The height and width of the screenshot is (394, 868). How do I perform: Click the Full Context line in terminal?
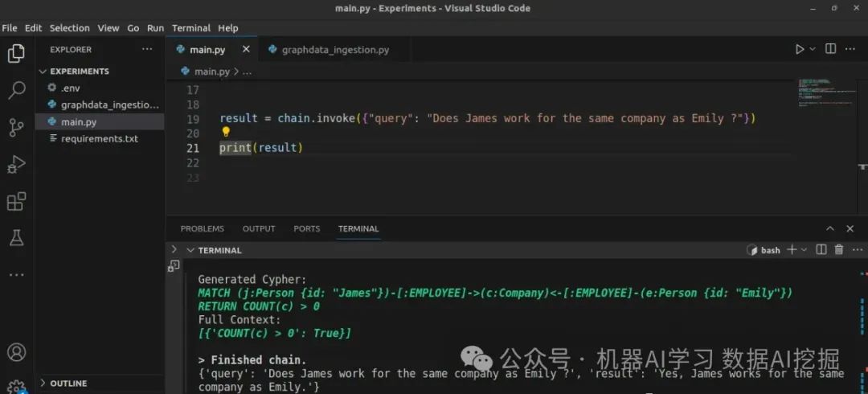(240, 320)
